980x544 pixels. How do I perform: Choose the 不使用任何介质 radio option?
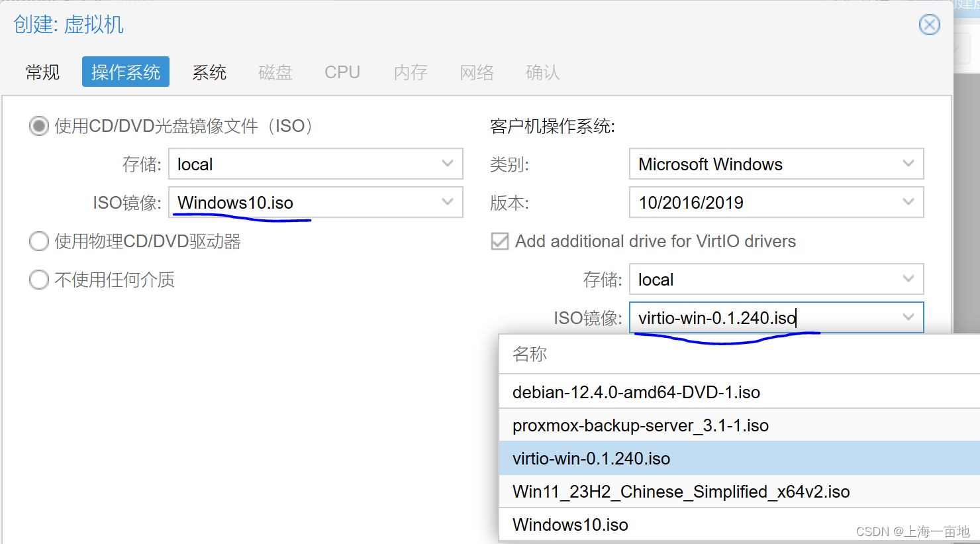click(x=39, y=280)
